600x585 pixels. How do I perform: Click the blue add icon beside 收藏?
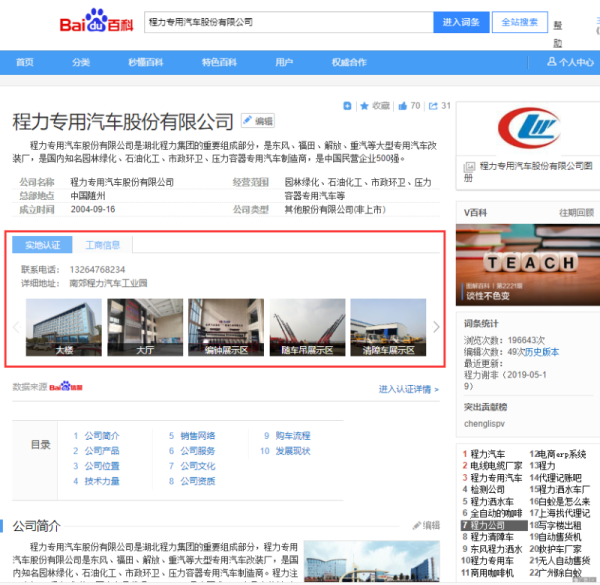pyautogui.click(x=347, y=106)
